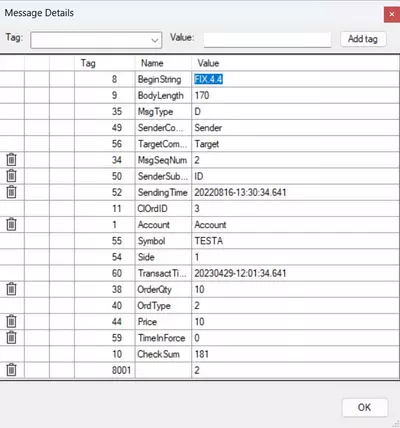This screenshot has width=400, height=428.
Task: Click the Value input field
Action: (x=267, y=40)
